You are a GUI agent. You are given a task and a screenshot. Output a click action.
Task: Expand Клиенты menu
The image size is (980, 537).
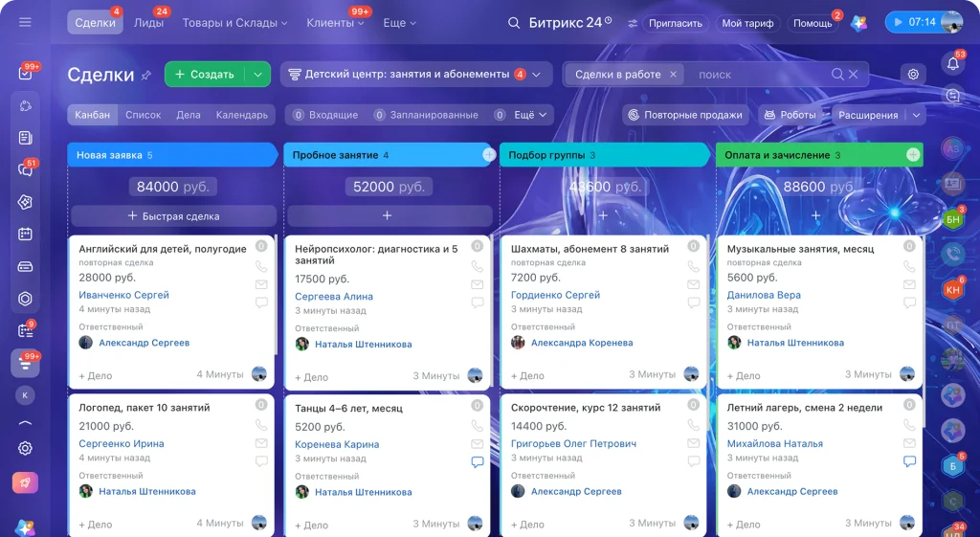click(335, 23)
